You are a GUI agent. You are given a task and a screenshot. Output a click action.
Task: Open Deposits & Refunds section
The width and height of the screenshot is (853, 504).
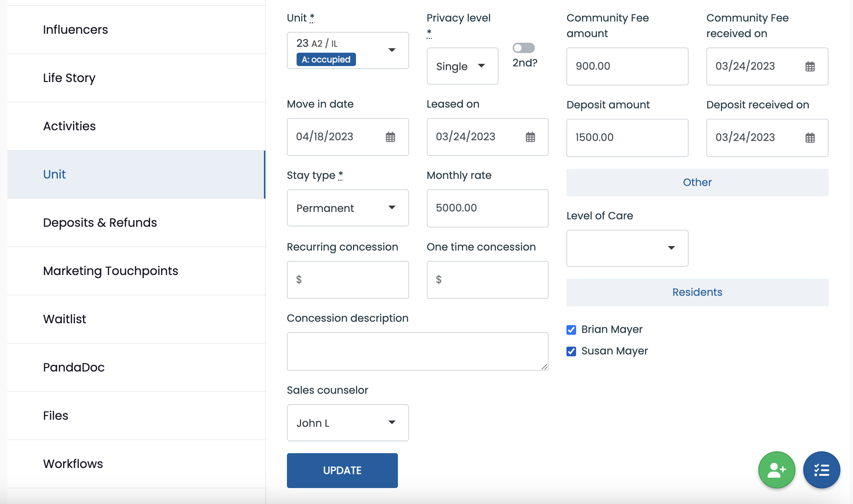[136, 223]
